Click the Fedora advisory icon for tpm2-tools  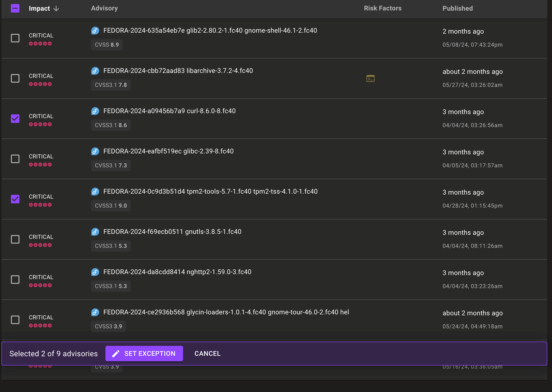pyautogui.click(x=95, y=191)
